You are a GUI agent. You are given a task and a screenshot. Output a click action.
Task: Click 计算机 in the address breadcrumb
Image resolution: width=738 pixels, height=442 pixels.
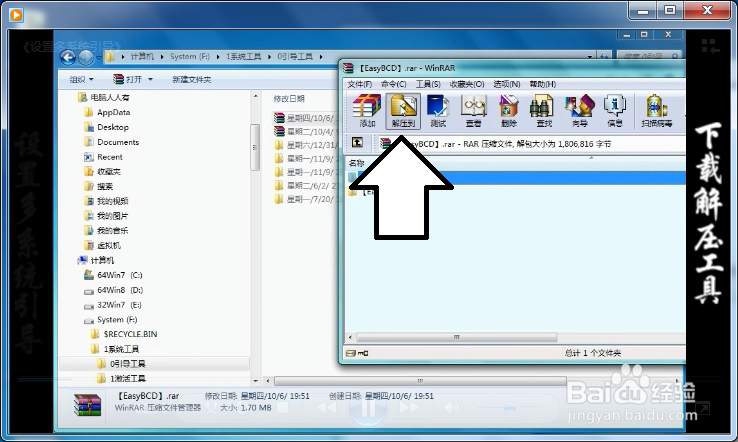(142, 56)
